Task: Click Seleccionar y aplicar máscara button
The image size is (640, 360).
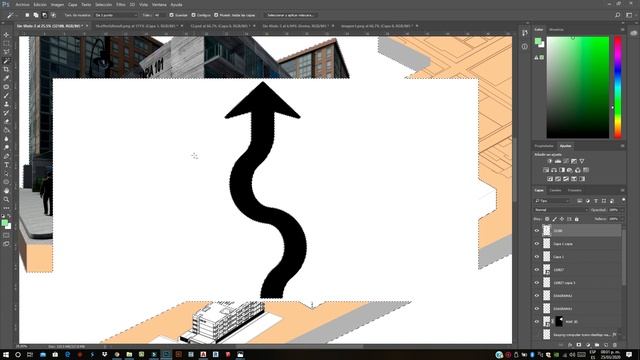Action: pyautogui.click(x=291, y=15)
